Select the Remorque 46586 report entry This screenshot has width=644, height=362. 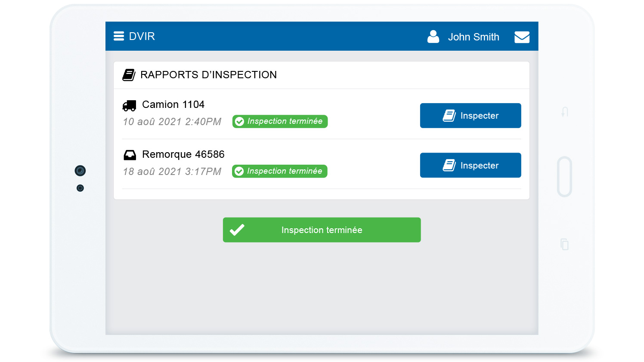click(x=183, y=154)
